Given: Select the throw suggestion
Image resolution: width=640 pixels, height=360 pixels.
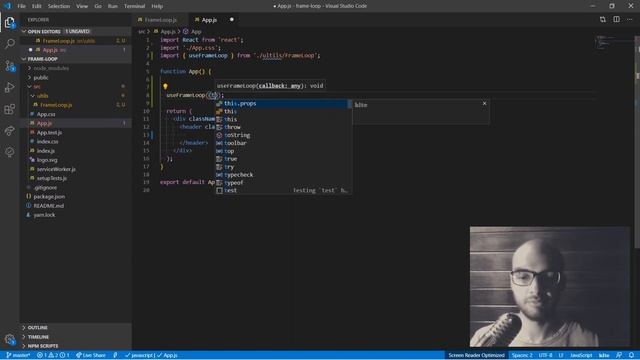Looking at the screenshot, I should coord(283,127).
